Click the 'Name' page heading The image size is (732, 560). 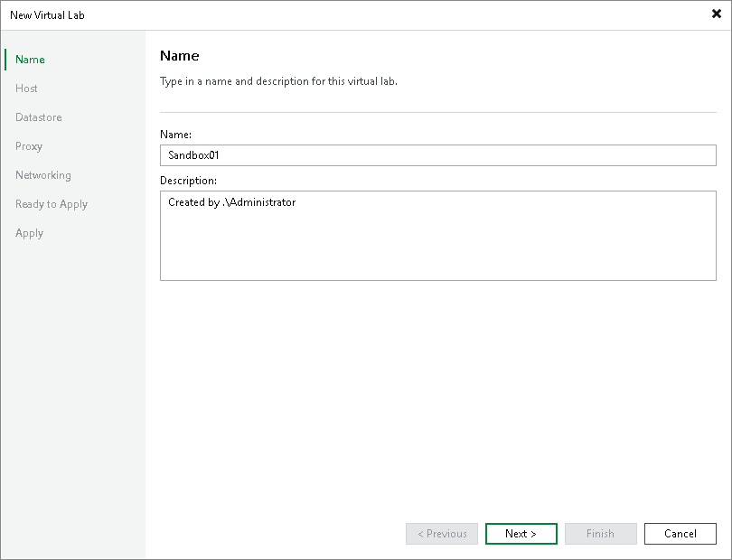coord(179,55)
